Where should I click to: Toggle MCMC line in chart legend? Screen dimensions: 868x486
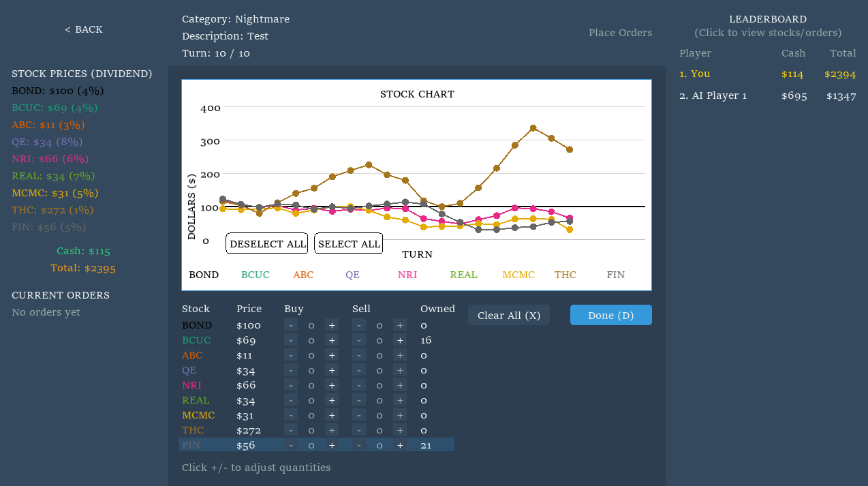(518, 275)
